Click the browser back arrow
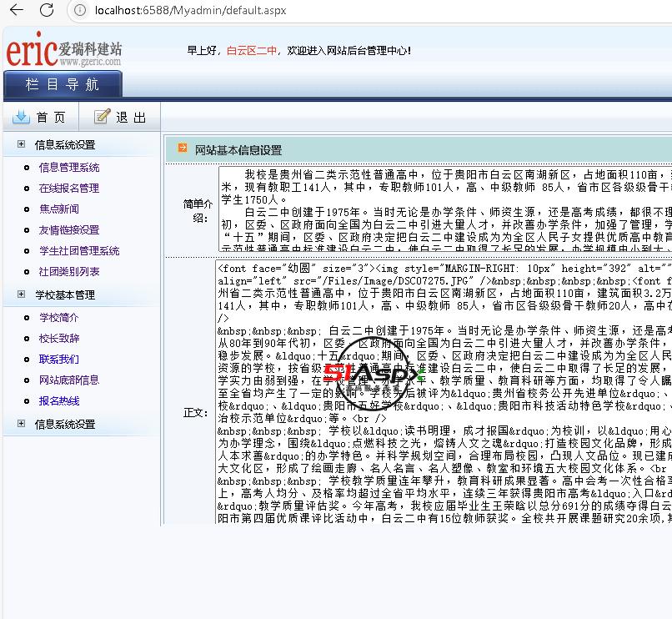Screen dimensions: 672x619 click(17, 10)
